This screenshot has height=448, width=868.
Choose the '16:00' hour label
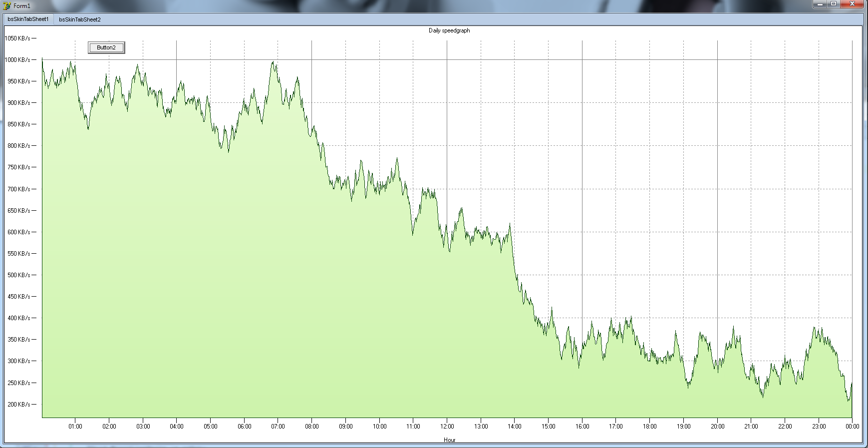(x=582, y=427)
